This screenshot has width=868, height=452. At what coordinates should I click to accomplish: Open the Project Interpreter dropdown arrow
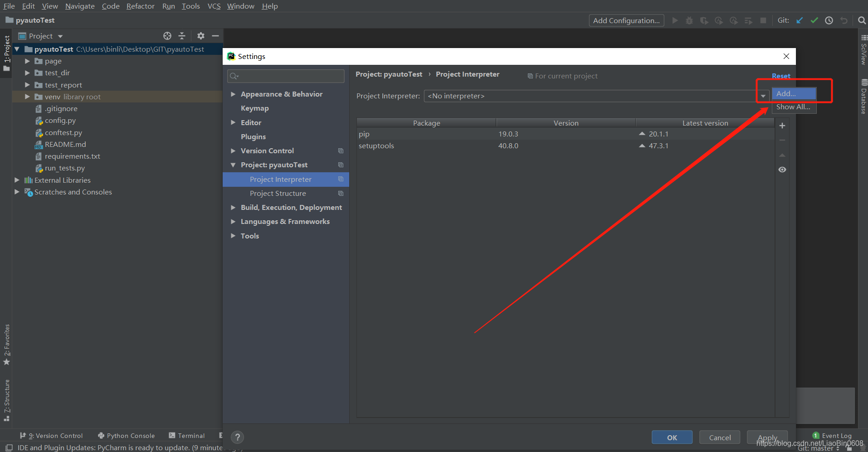[763, 96]
